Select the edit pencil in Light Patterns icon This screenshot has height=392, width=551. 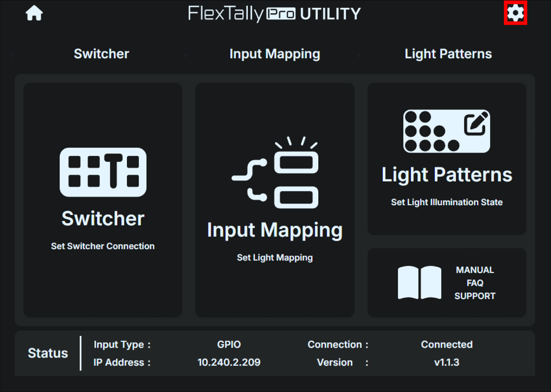tap(476, 123)
